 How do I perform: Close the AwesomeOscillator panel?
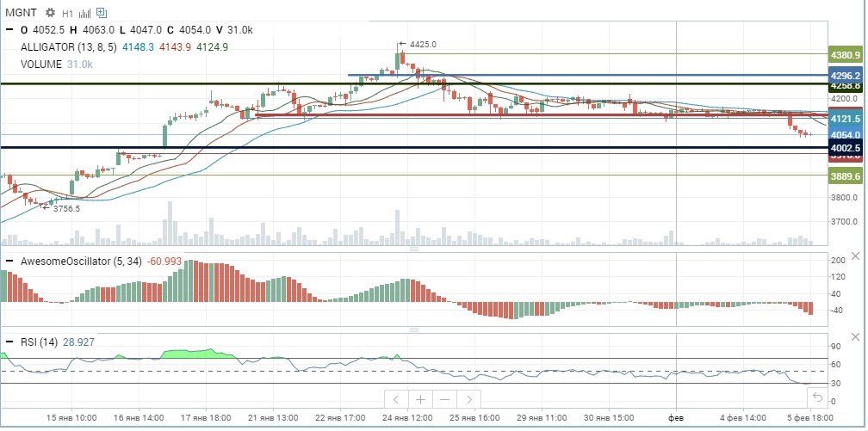coord(855,256)
